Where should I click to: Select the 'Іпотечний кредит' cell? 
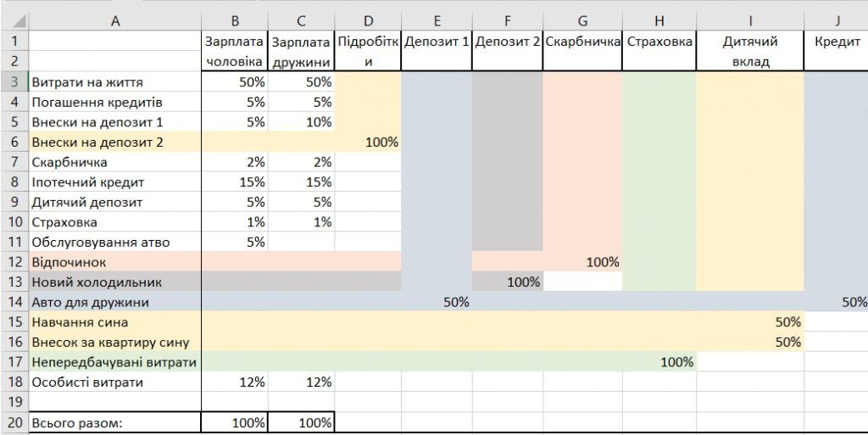coord(115,182)
